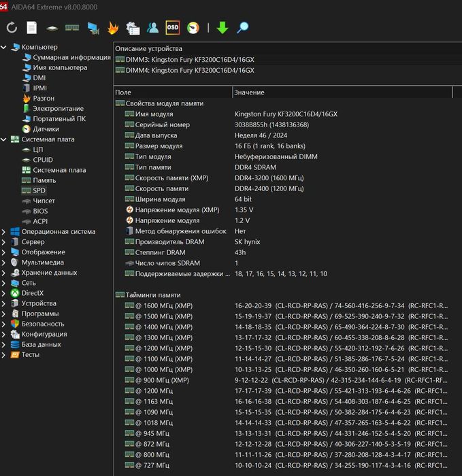Screen dimensions: 462x476
Task: Select BIOS tree item
Action: click(x=35, y=211)
